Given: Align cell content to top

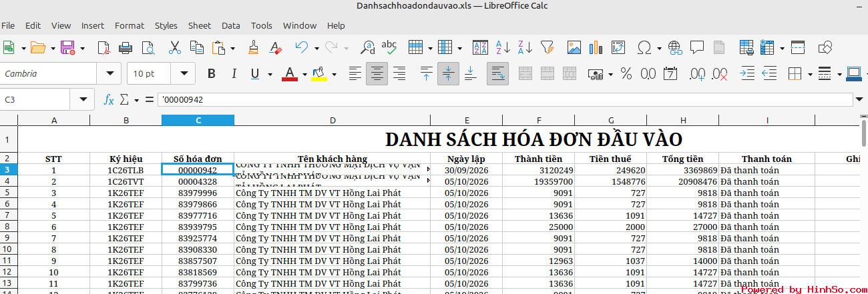Looking at the screenshot, I should 427,73.
